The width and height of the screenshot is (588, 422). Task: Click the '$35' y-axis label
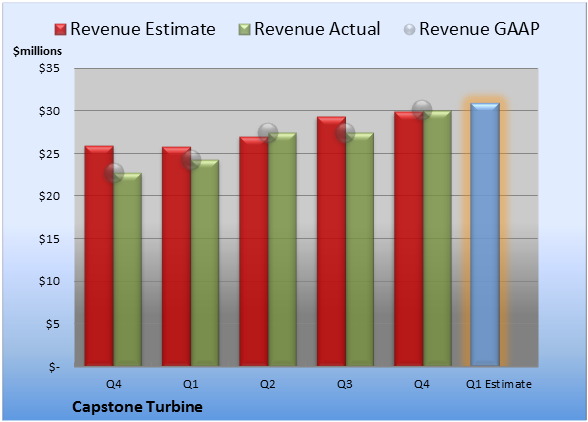click(50, 68)
